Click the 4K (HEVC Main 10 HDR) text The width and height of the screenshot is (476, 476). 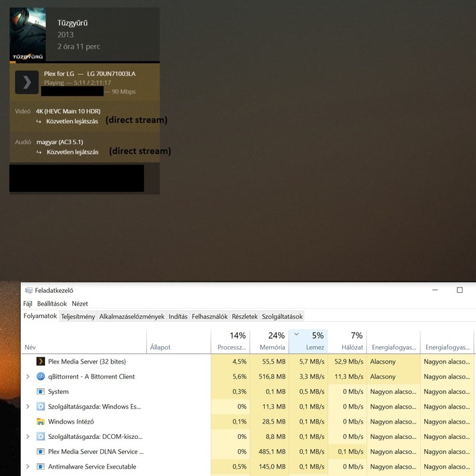pos(68,111)
